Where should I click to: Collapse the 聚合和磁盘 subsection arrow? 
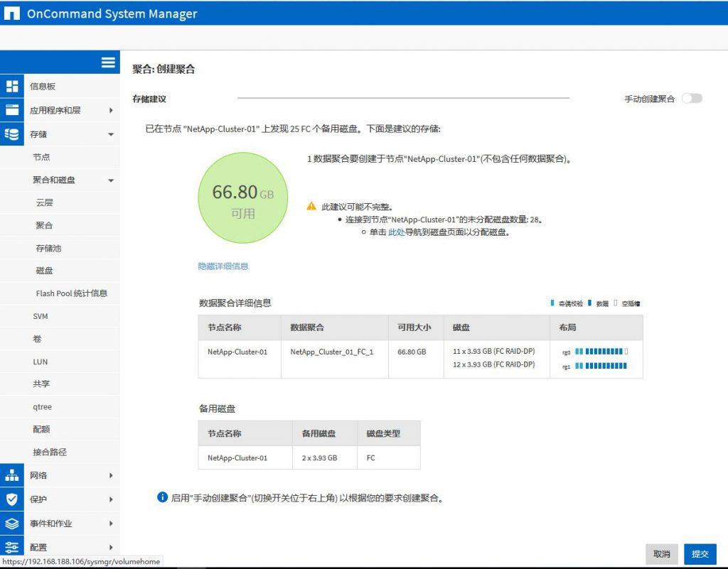(x=111, y=180)
